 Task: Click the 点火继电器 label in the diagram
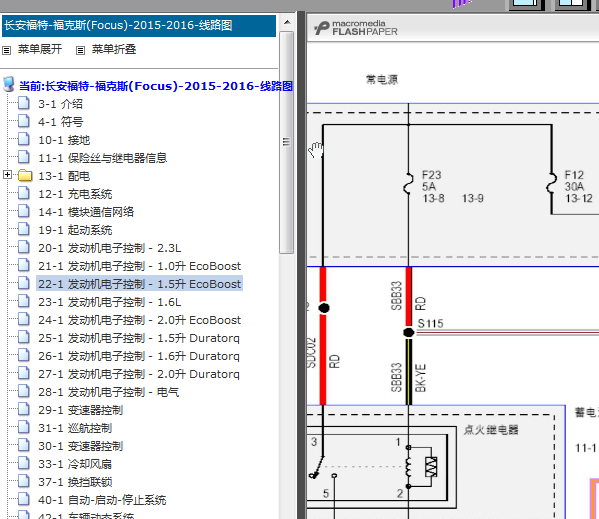(491, 430)
